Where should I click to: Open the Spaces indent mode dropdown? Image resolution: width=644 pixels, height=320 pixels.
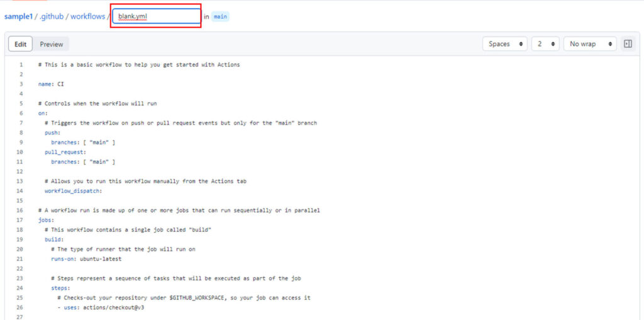[504, 44]
